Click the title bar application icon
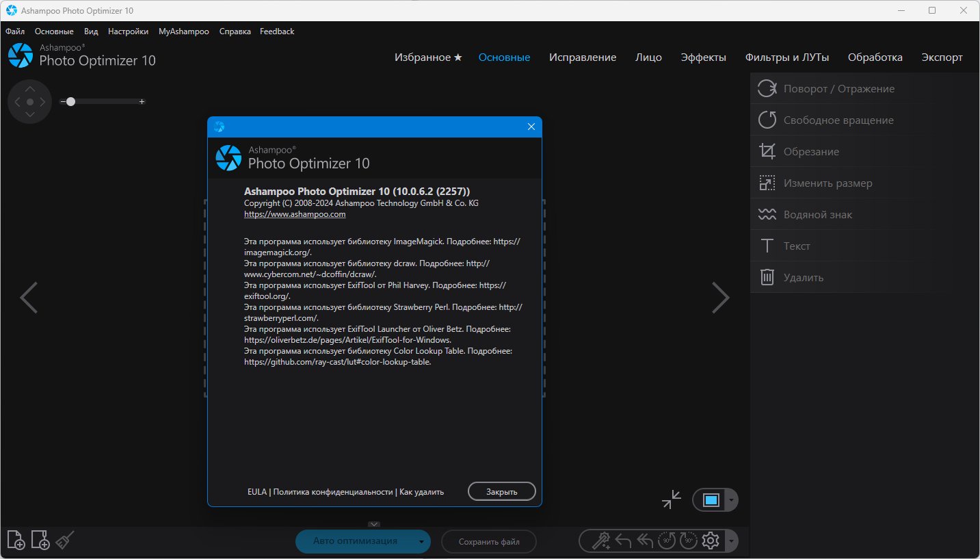 point(11,10)
